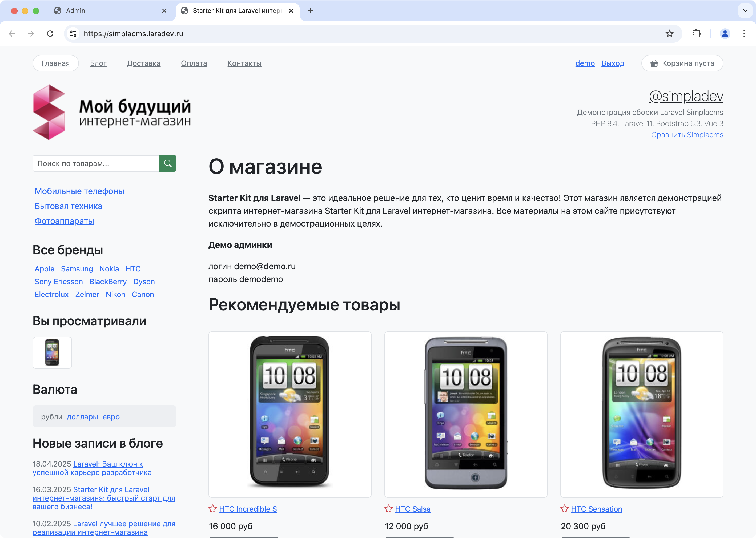
Task: Switch currency to евро
Action: (x=111, y=417)
